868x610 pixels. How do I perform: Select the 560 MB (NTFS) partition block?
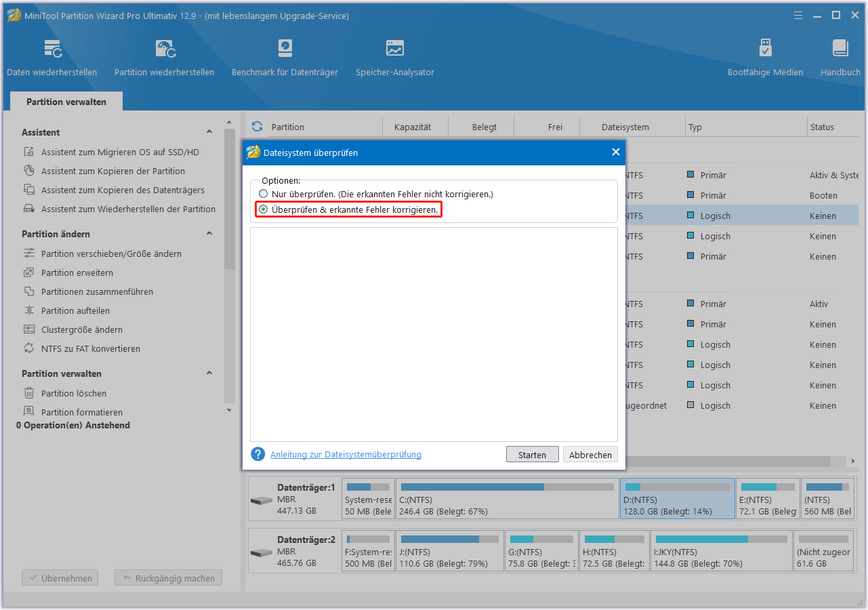click(x=827, y=499)
